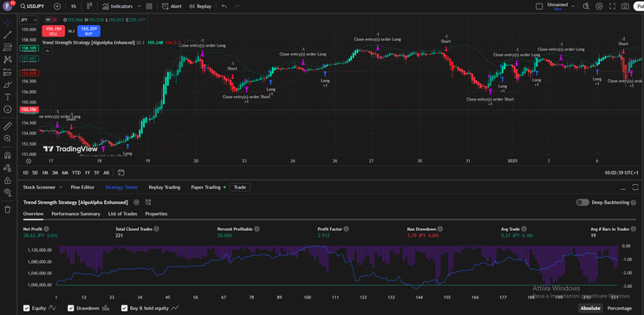Uncheck the Buy & hold equity checkbox
Screen dimensions: 644x315
click(x=124, y=308)
